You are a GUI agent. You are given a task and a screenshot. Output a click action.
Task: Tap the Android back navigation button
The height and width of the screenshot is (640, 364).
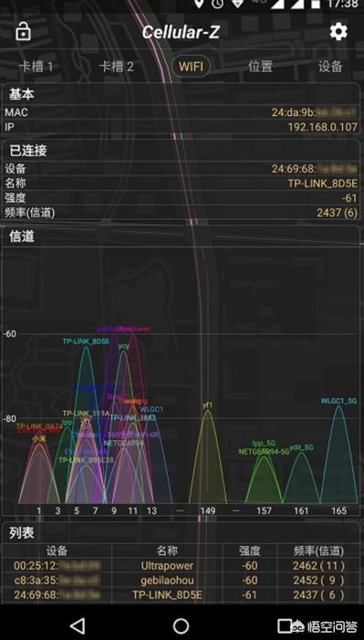[78, 625]
